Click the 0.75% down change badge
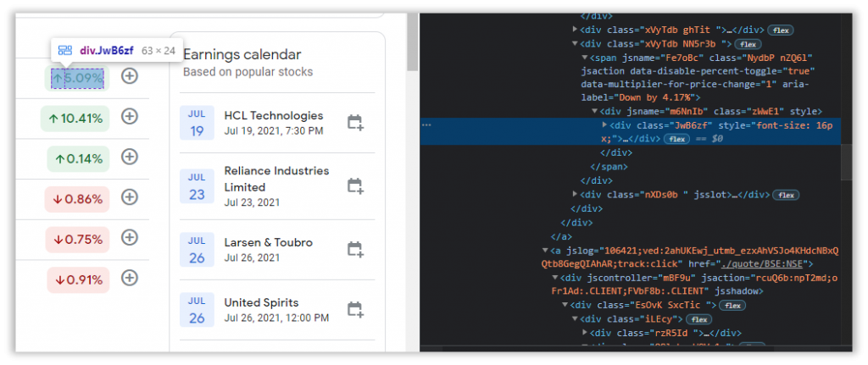The height and width of the screenshot is (365, 868). click(x=77, y=240)
